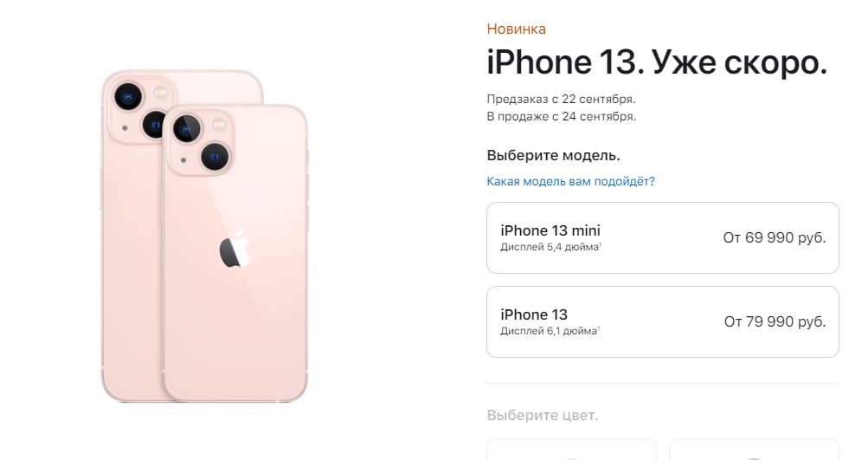The height and width of the screenshot is (460, 868).
Task: Click the lower camera lens of the front iPhone
Action: point(215,156)
